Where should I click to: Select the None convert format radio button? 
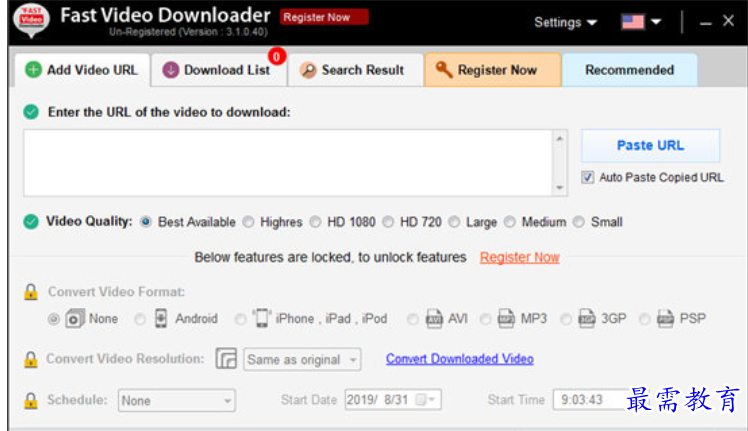coord(53,319)
